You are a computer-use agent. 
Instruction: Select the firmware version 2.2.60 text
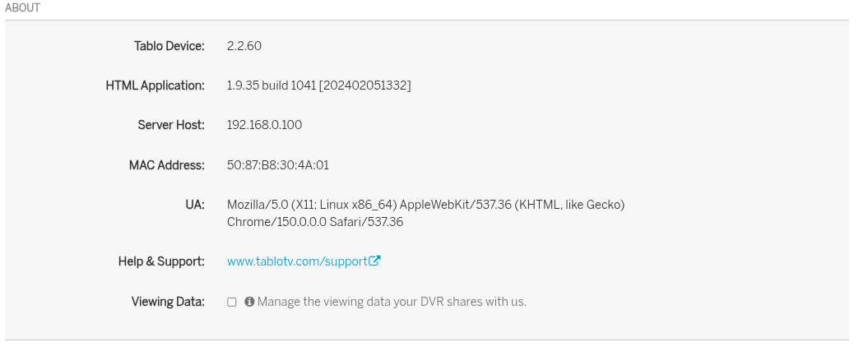pyautogui.click(x=244, y=46)
